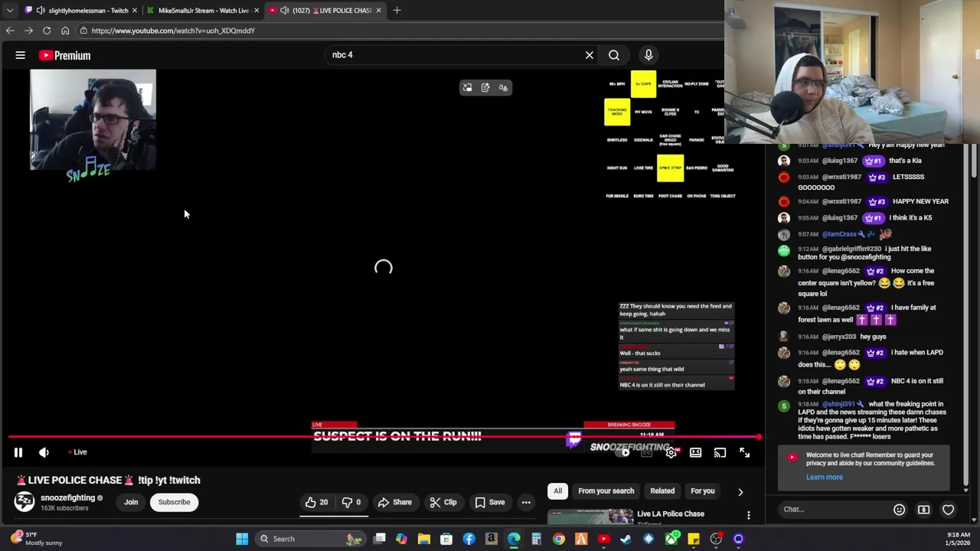Switch to slightlyhomelessman Twitch tab
Screen dimensions: 980x551
(81, 11)
